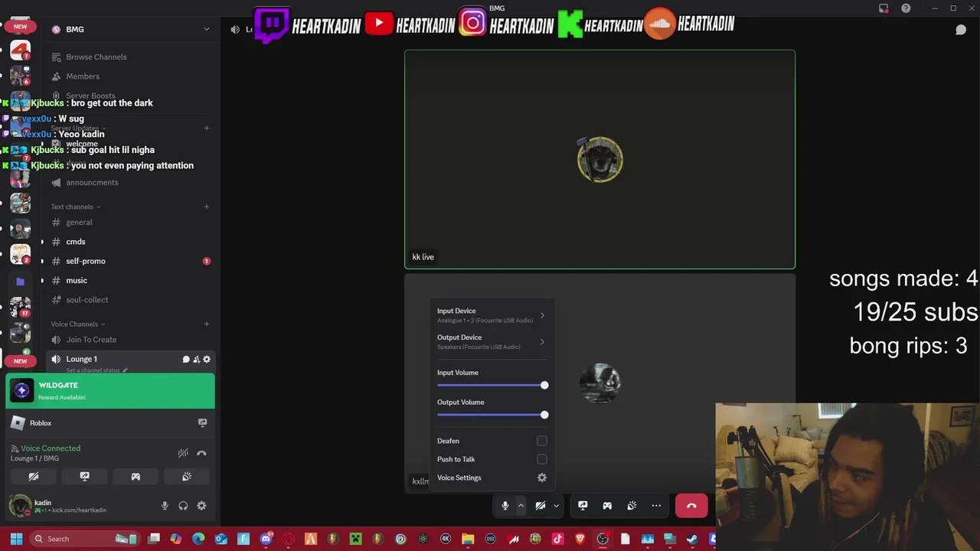Start activity in sidebar voice panel

click(x=136, y=477)
